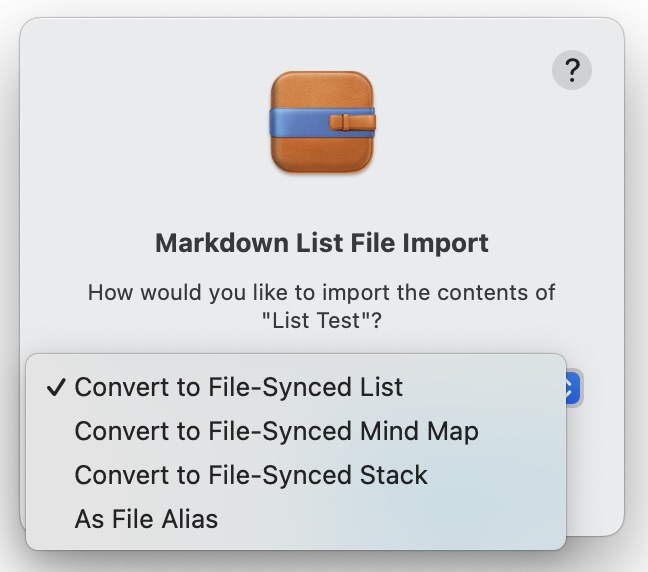This screenshot has width=648, height=572.
Task: Click the blue popup arrows button
Action: click(572, 388)
